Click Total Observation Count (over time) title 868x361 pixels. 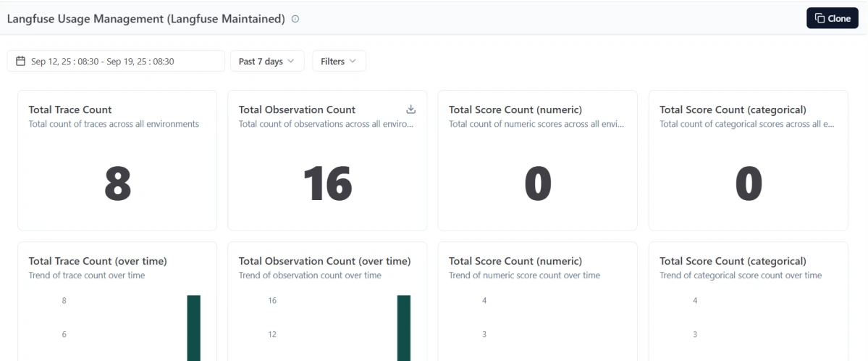(325, 261)
